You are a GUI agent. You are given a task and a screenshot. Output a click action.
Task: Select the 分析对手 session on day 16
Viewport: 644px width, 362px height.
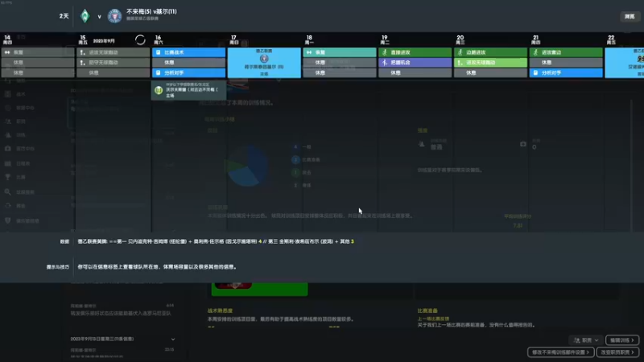(189, 72)
